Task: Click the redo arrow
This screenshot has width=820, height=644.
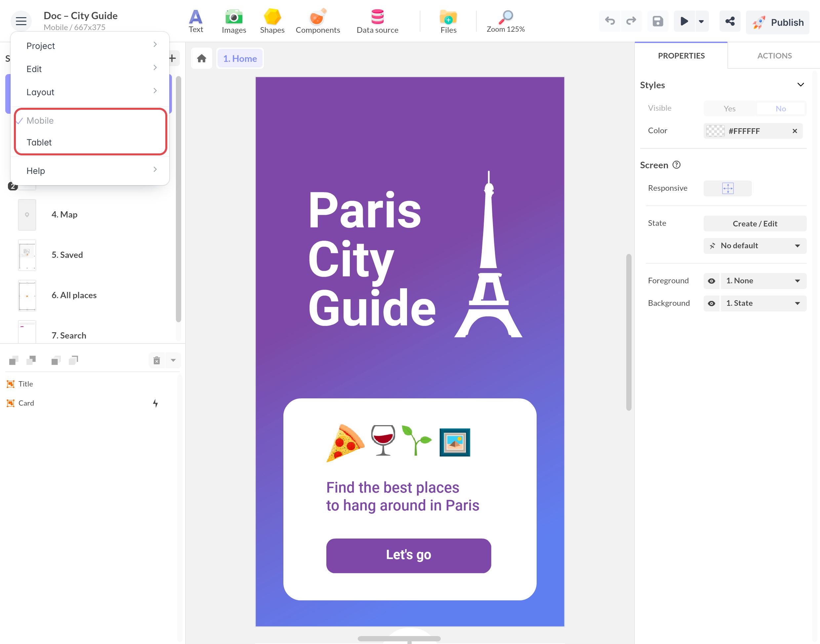Action: pyautogui.click(x=631, y=21)
